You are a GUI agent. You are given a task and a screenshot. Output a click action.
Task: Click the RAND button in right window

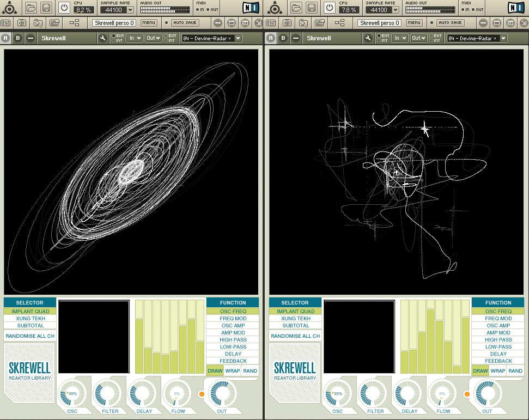[x=515, y=370]
